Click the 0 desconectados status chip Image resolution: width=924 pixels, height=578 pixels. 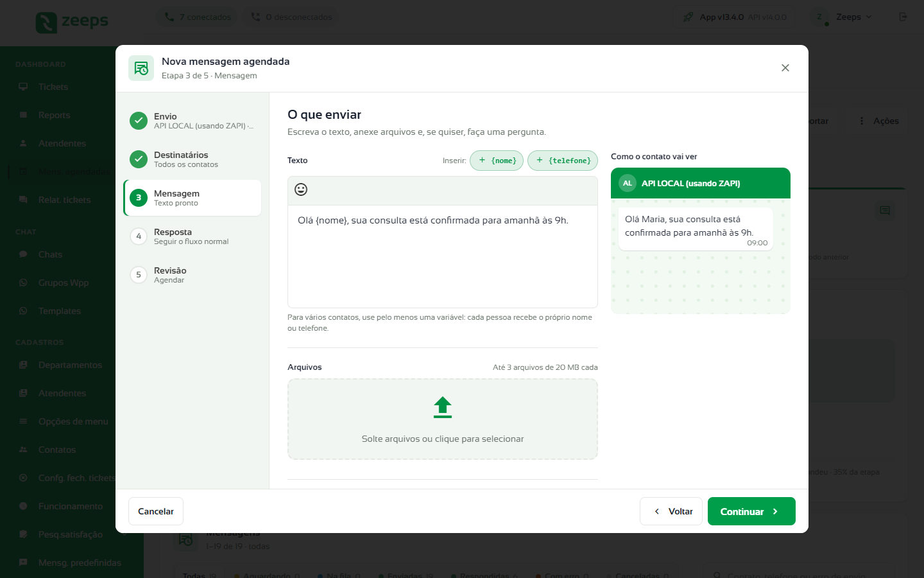coord(292,17)
